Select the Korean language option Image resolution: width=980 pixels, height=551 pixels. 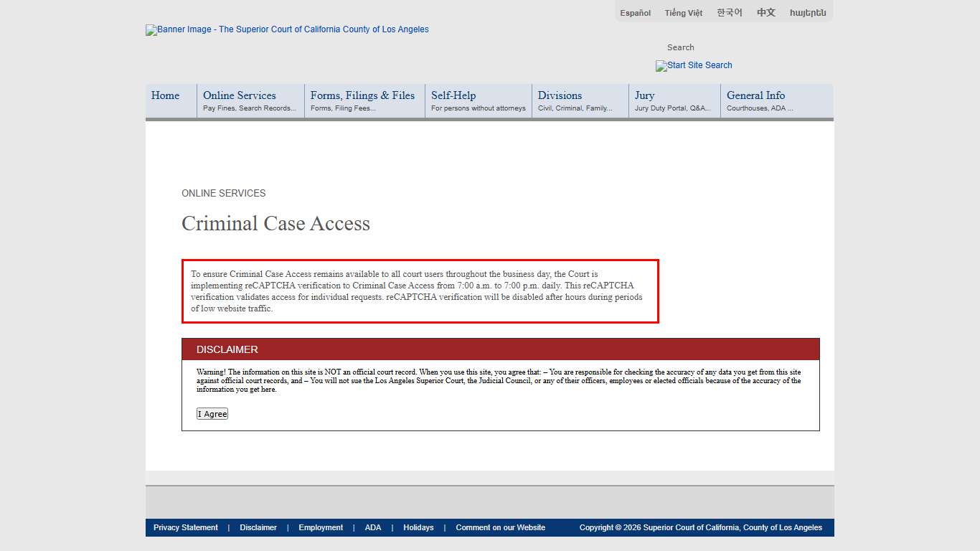click(x=729, y=13)
